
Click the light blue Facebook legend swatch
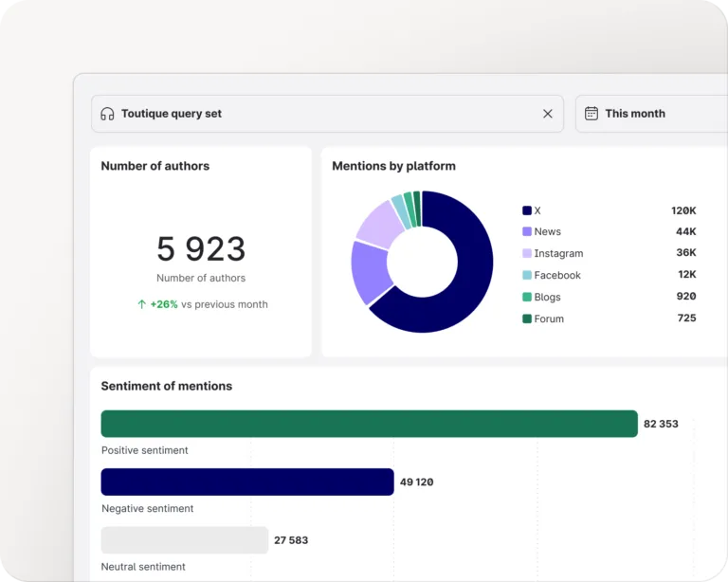click(x=526, y=275)
